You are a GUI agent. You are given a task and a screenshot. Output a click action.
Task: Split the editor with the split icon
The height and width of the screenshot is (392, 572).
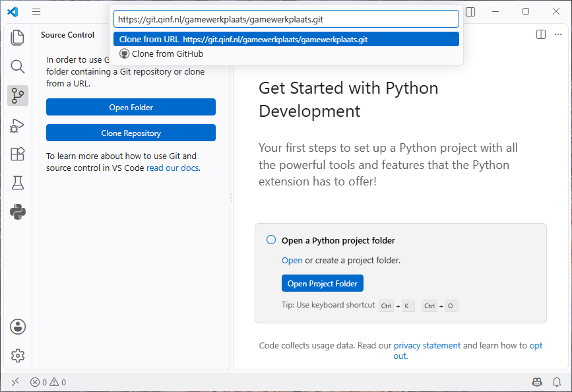click(541, 34)
